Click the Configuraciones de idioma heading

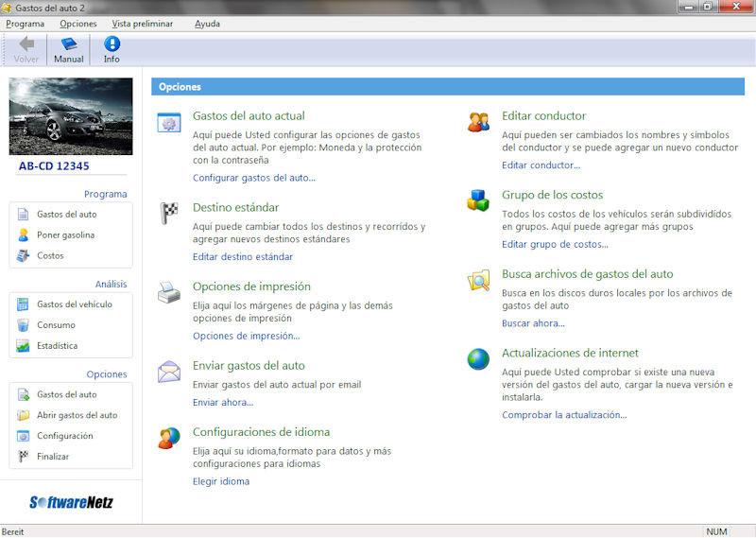click(x=262, y=432)
